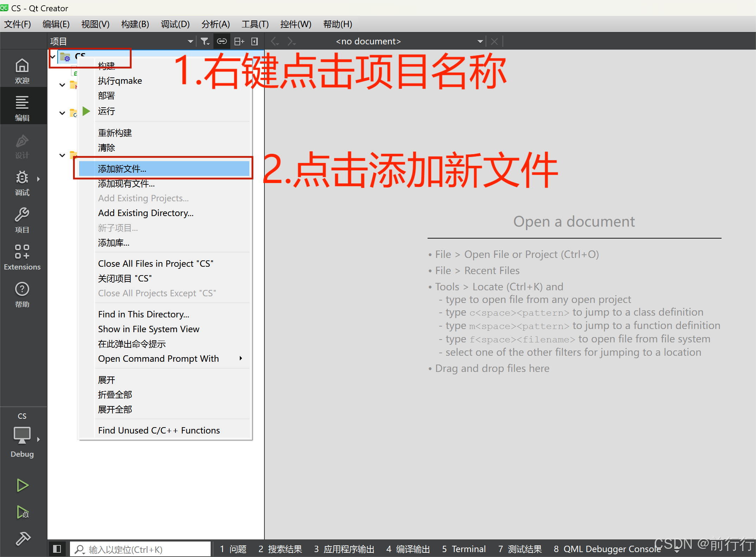This screenshot has height=557, width=756.
Task: Select 添加新文件... from the context menu
Action: pyautogui.click(x=122, y=169)
